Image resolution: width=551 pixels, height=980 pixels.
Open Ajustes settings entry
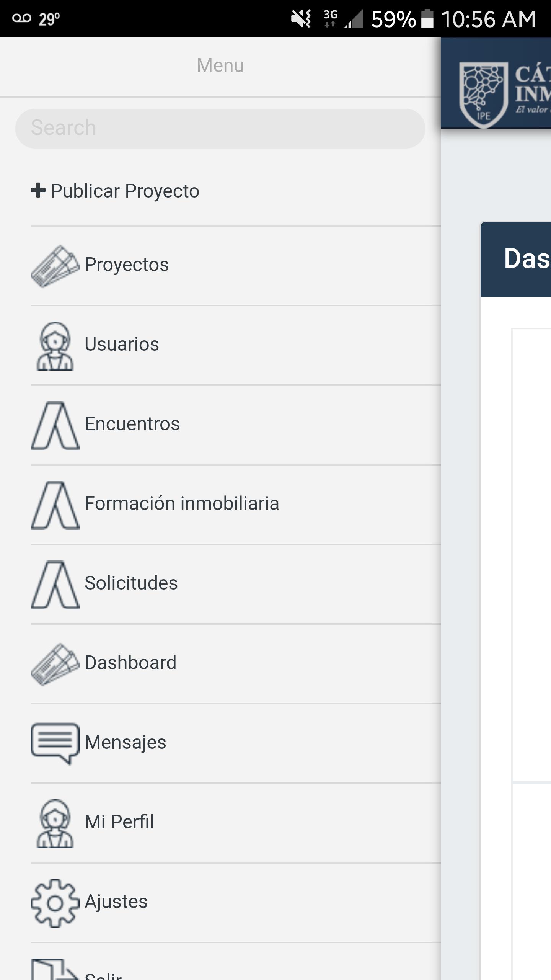[x=116, y=902]
